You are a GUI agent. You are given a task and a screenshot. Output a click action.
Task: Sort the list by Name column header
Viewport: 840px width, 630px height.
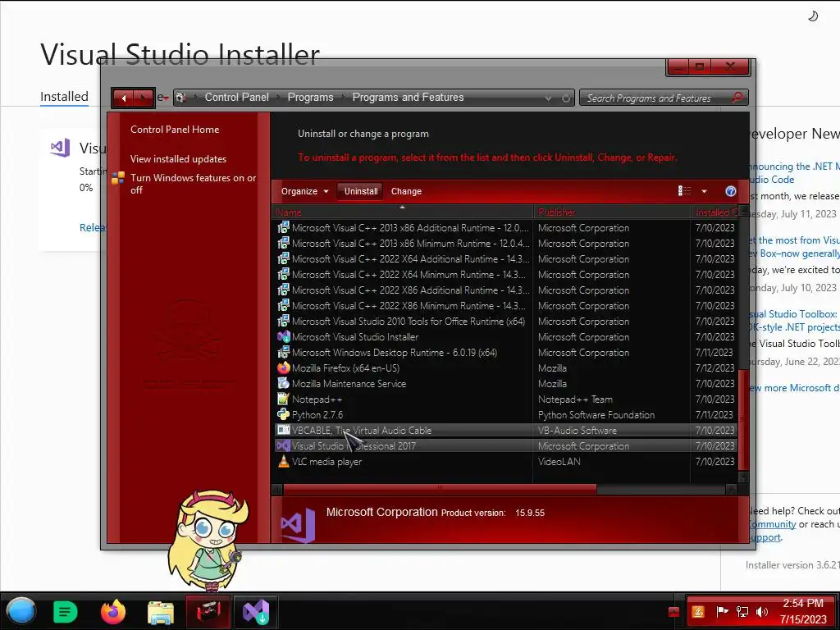pyautogui.click(x=402, y=212)
